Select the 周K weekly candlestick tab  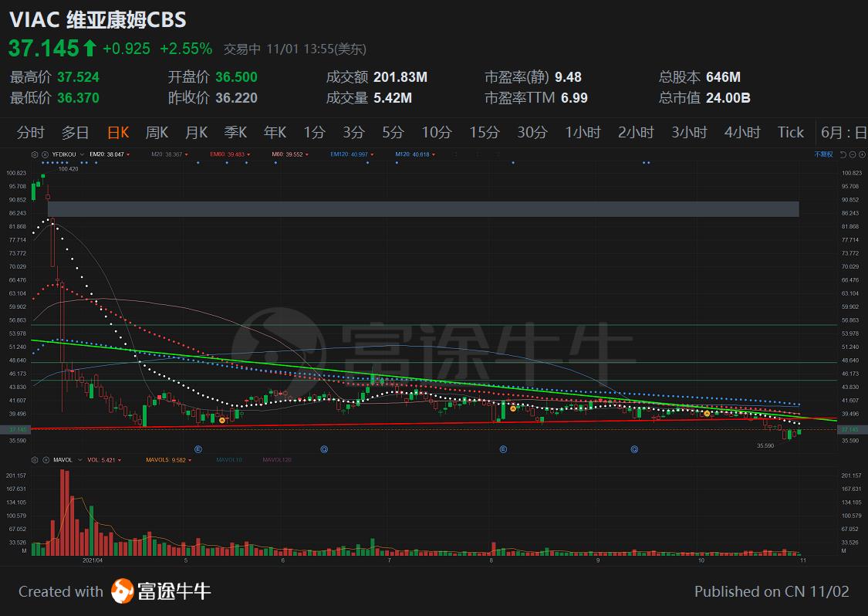point(157,133)
